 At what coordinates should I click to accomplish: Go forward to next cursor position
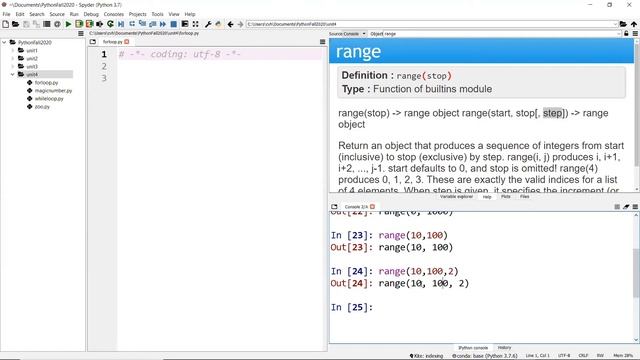[x=240, y=24]
